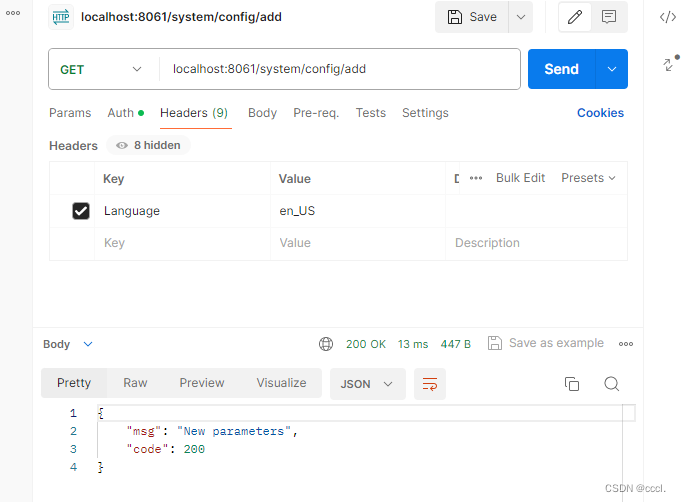681x502 pixels.
Task: Copy the response with the copy icon
Action: [572, 384]
